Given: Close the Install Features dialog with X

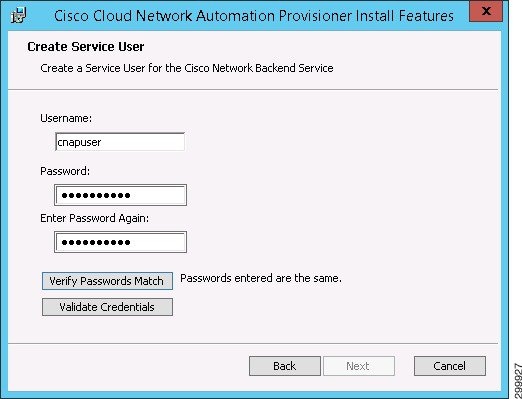Looking at the screenshot, I should 486,11.
